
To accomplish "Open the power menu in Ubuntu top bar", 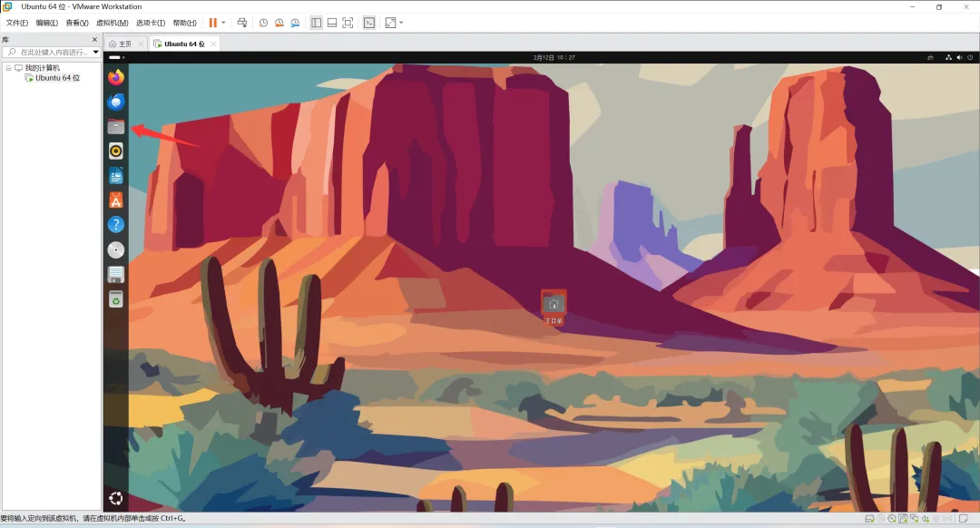I will 970,57.
